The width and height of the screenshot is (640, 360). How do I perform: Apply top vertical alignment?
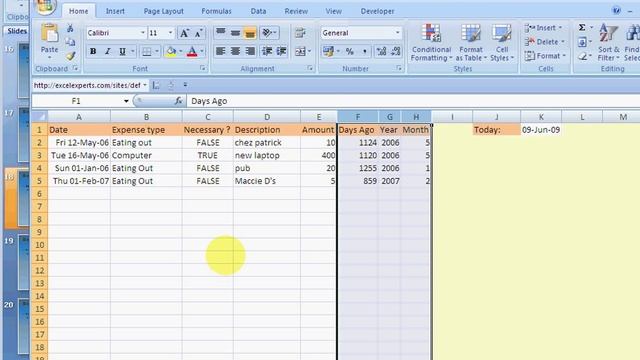coord(220,33)
